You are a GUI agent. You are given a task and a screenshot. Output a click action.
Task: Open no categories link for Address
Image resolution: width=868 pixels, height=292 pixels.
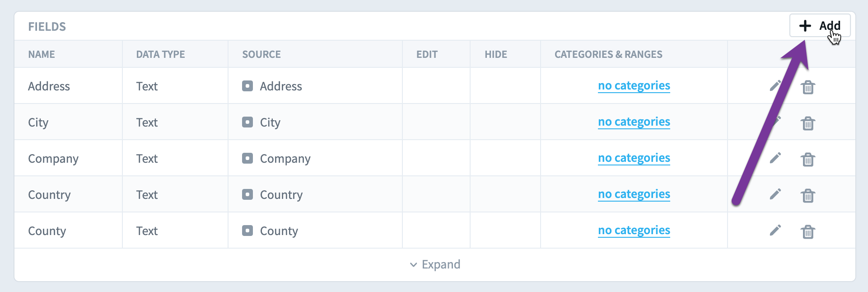tap(634, 85)
